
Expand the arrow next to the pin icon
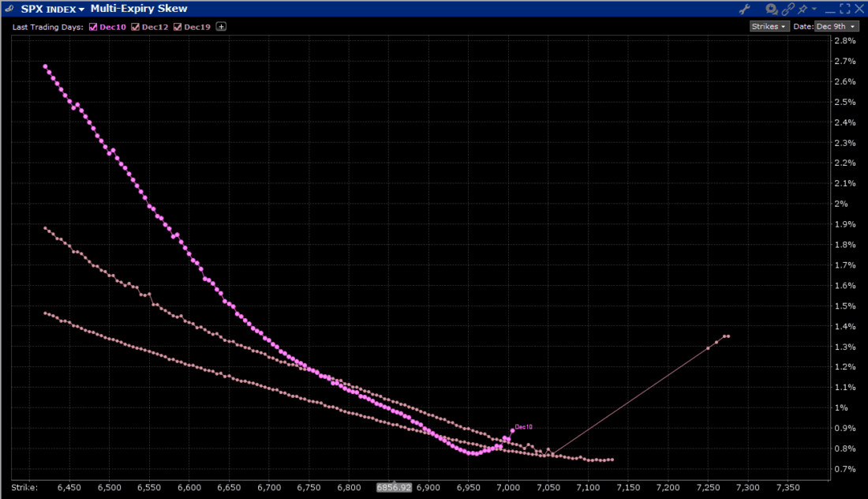tap(813, 9)
